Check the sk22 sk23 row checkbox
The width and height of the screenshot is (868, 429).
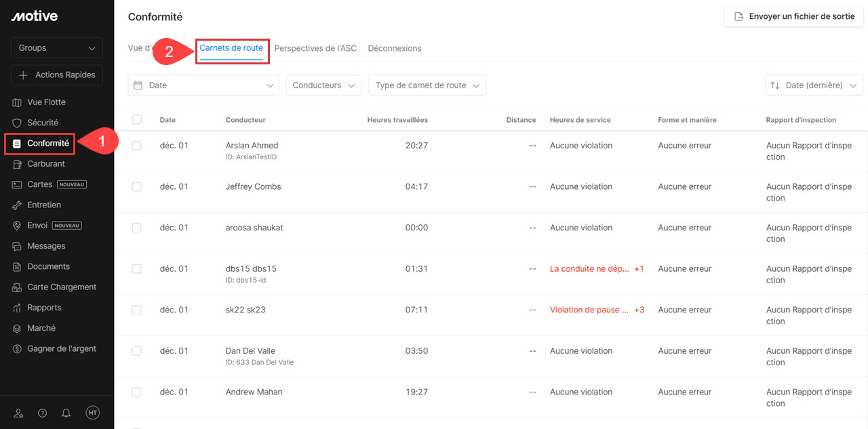[x=137, y=310]
